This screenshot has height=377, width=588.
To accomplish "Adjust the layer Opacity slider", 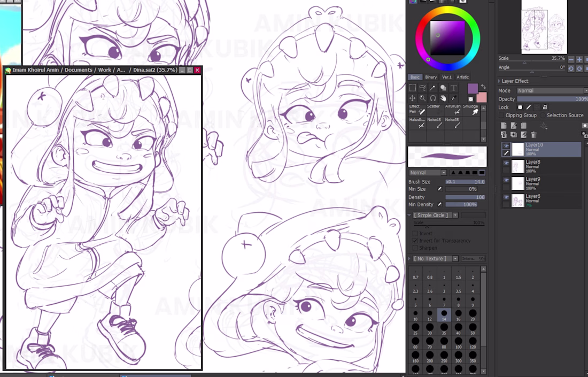I will click(x=552, y=99).
